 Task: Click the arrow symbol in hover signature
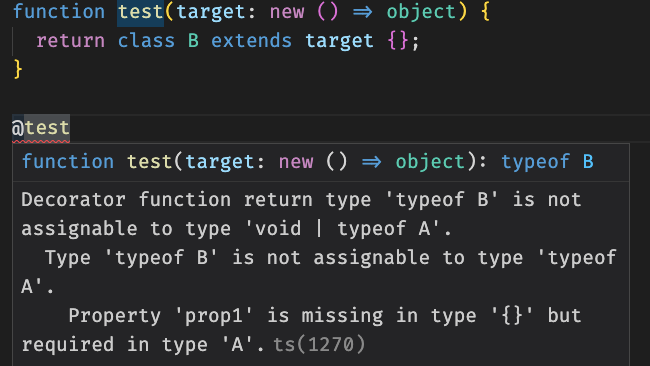(x=371, y=162)
